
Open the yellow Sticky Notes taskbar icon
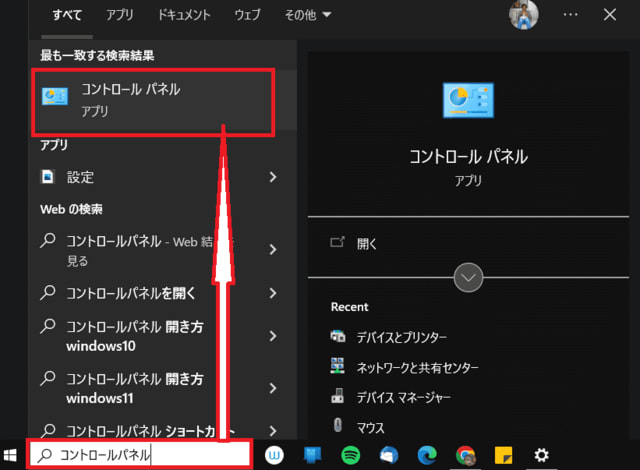503,455
